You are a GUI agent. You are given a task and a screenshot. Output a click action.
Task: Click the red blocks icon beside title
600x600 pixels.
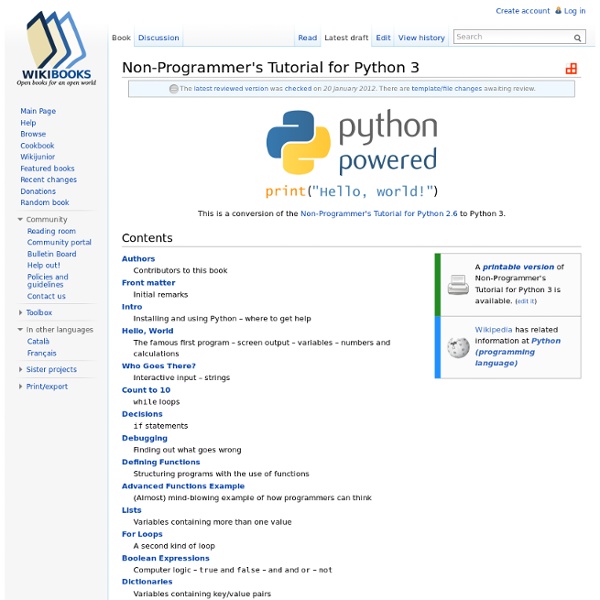click(x=571, y=68)
